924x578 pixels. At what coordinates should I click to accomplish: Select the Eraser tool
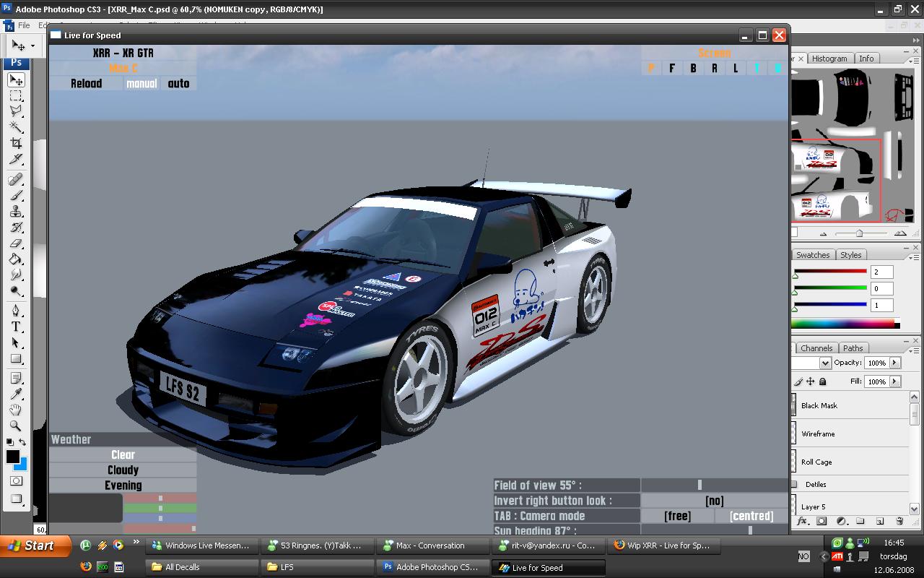[x=16, y=243]
